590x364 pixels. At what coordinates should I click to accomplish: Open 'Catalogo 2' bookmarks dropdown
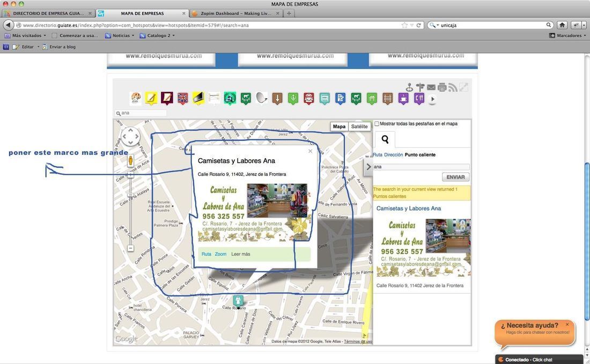point(157,35)
